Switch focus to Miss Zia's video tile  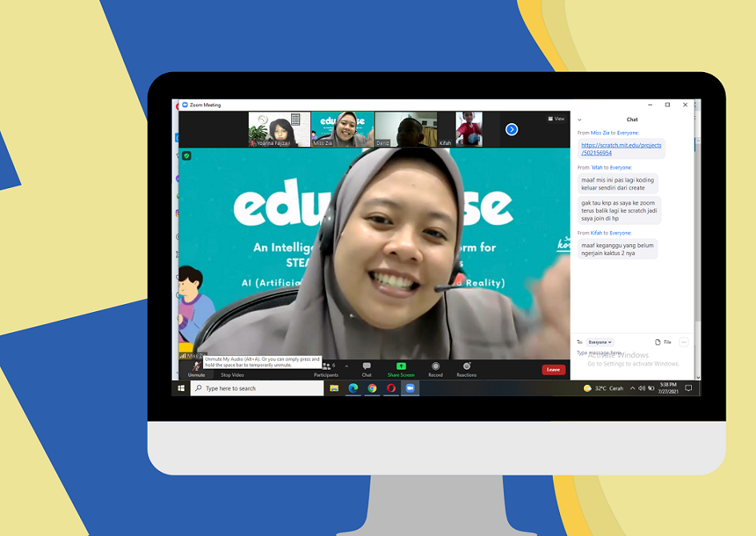coord(344,128)
